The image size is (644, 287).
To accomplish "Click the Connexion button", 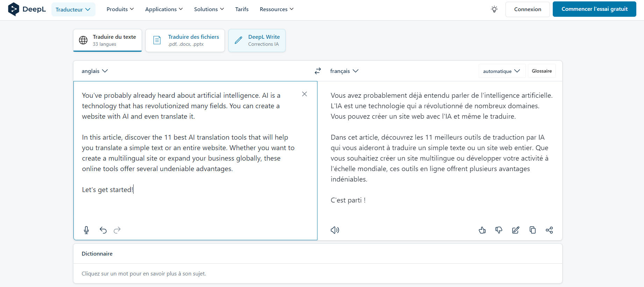I will coord(527,9).
